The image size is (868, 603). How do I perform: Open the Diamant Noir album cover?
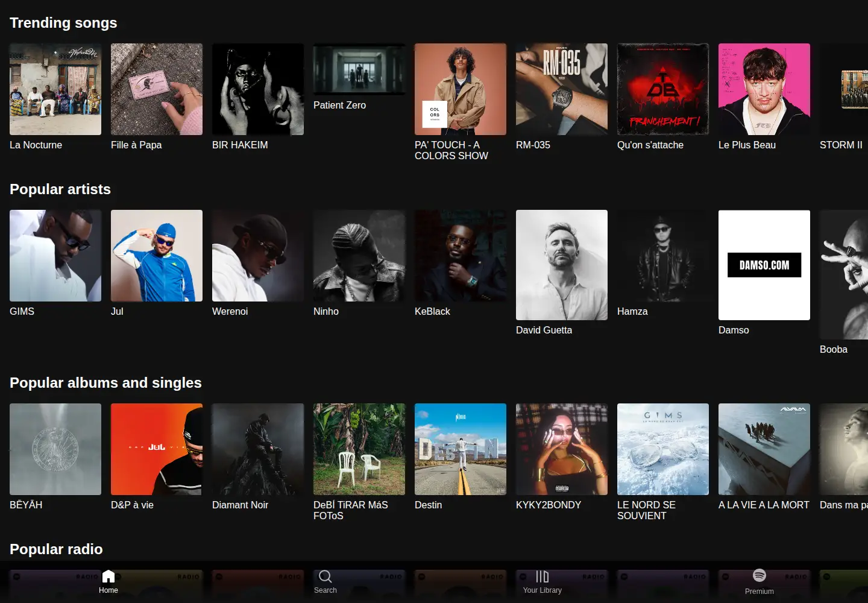click(x=258, y=449)
